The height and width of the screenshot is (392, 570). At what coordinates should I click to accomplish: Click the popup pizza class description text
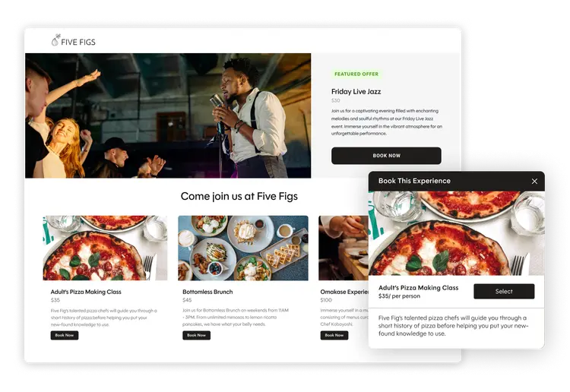453,325
